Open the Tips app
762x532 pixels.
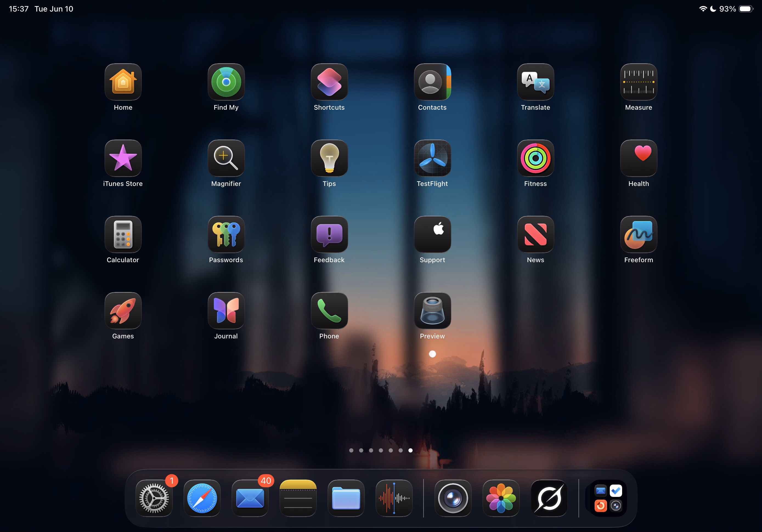(329, 158)
